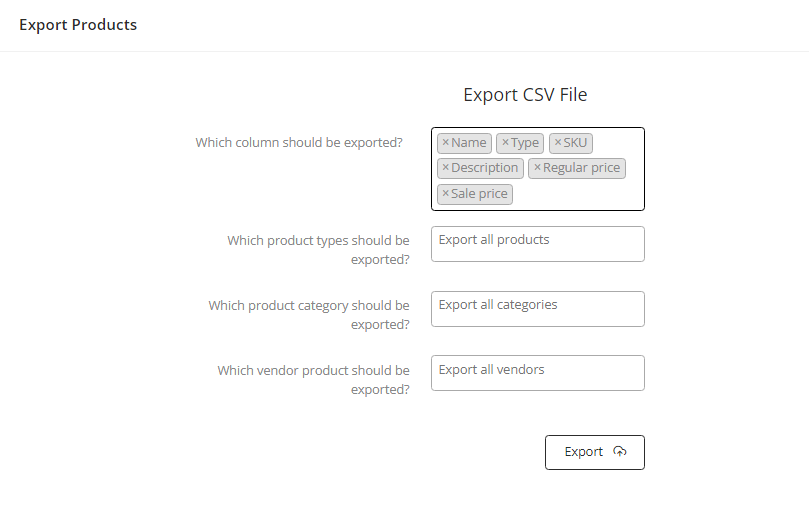This screenshot has width=809, height=515.
Task: Delete the SKU tag via its x
Action: pos(558,143)
